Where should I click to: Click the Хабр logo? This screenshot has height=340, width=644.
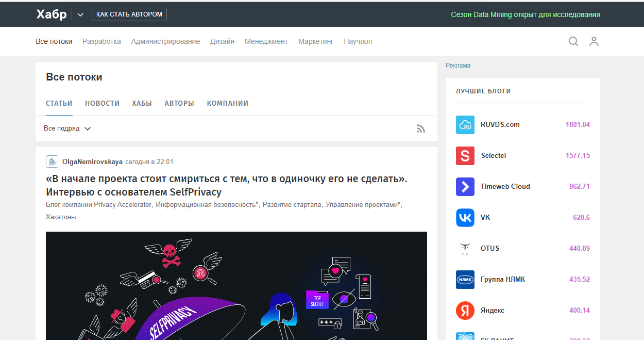[x=52, y=14]
